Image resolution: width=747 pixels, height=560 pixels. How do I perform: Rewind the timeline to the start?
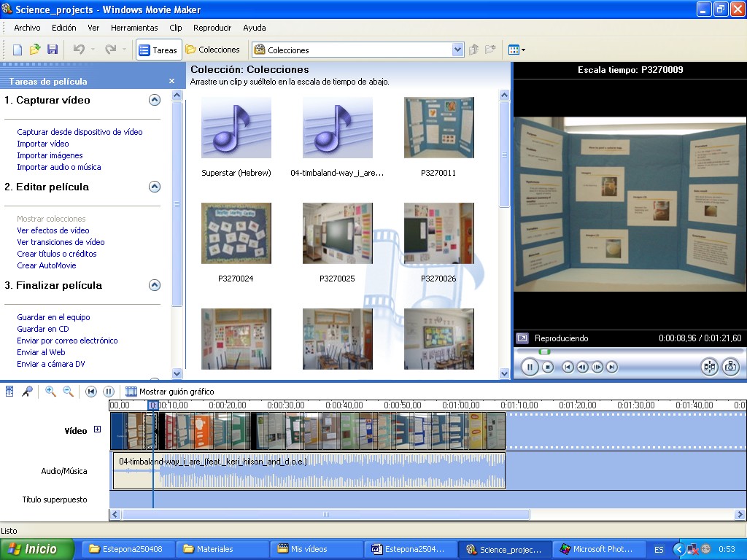[x=91, y=392]
